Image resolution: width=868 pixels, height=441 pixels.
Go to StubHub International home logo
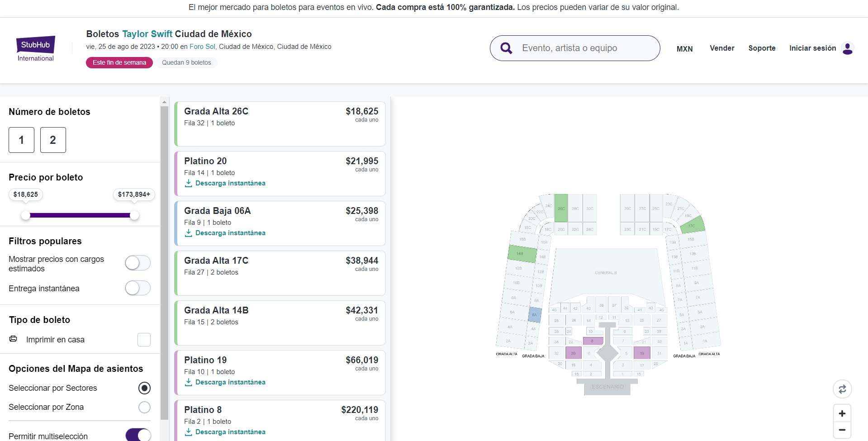(x=36, y=48)
